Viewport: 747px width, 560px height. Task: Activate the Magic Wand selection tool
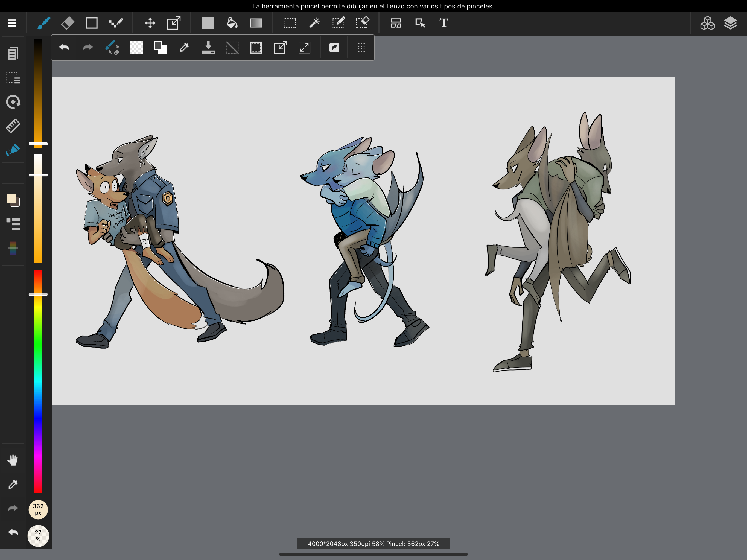(x=314, y=23)
